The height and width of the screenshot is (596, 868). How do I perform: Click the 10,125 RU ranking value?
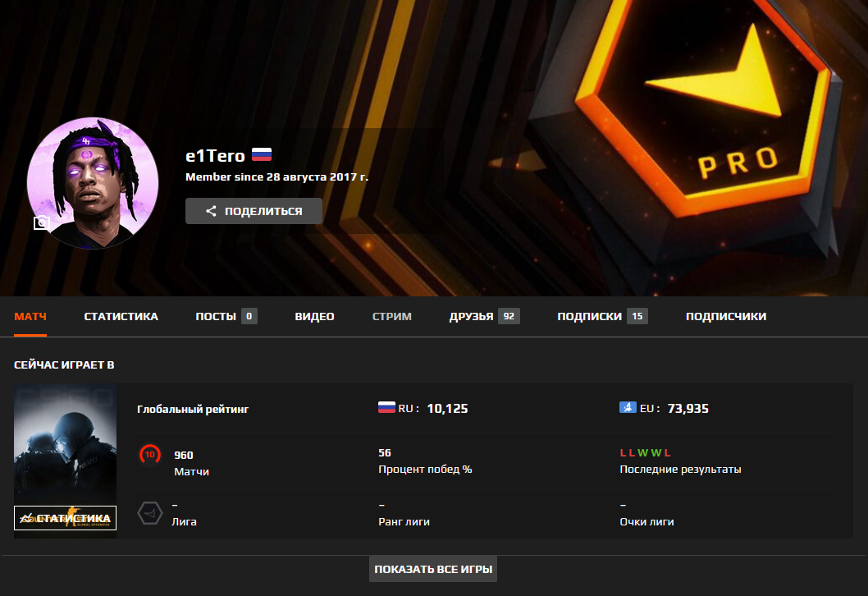(x=447, y=408)
